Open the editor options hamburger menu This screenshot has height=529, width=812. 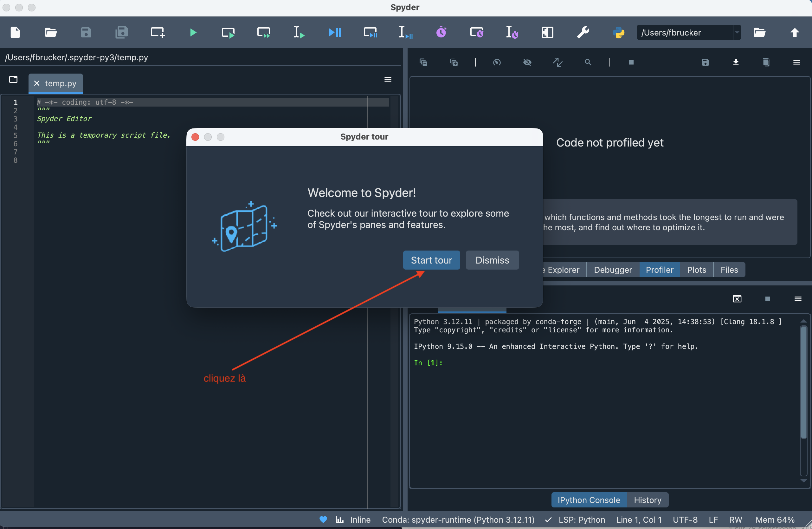point(388,80)
